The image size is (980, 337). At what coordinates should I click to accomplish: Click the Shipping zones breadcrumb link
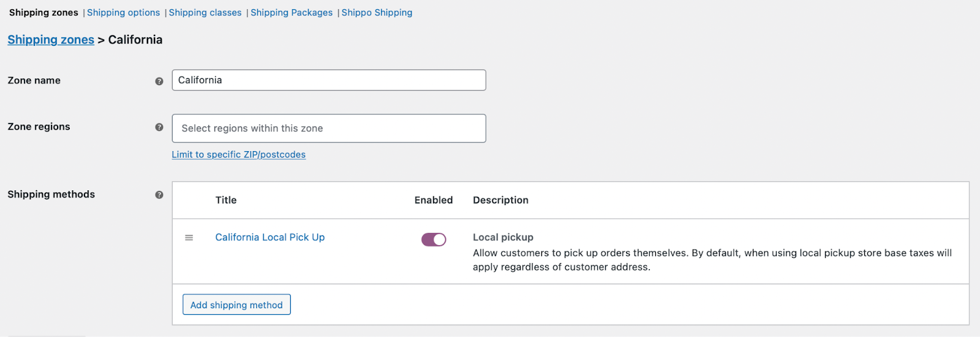[51, 40]
